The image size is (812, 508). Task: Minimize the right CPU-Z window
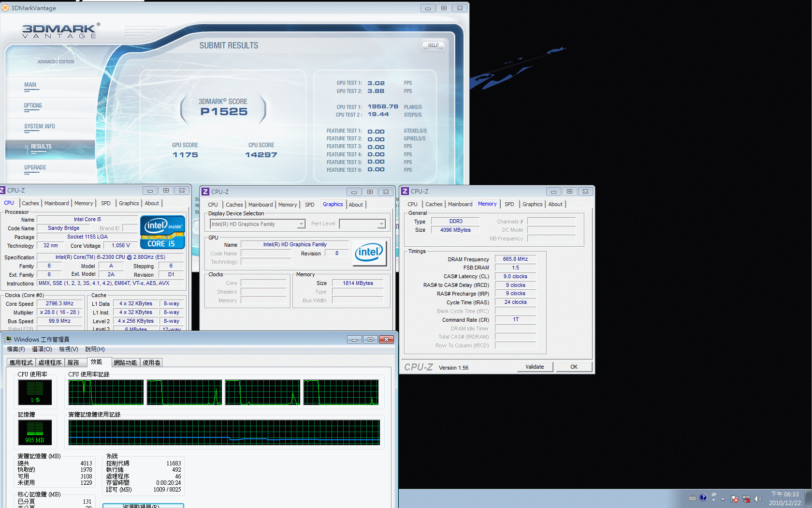click(x=553, y=192)
